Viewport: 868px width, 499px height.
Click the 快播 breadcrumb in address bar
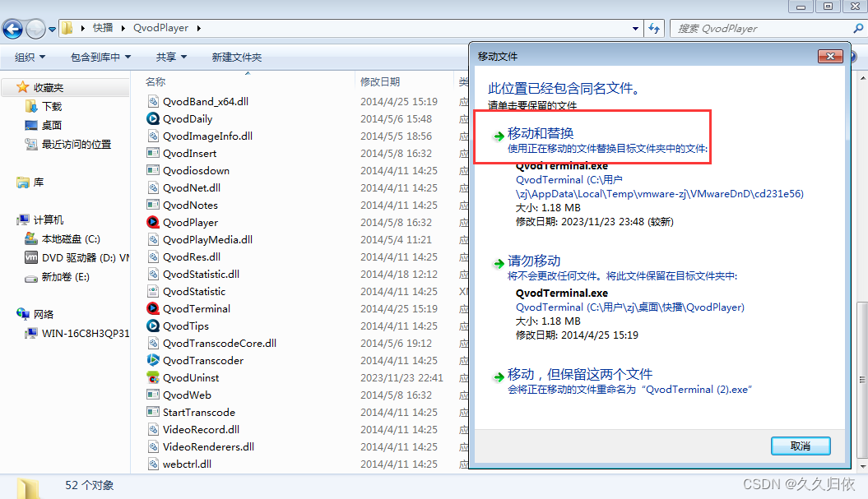click(x=102, y=28)
